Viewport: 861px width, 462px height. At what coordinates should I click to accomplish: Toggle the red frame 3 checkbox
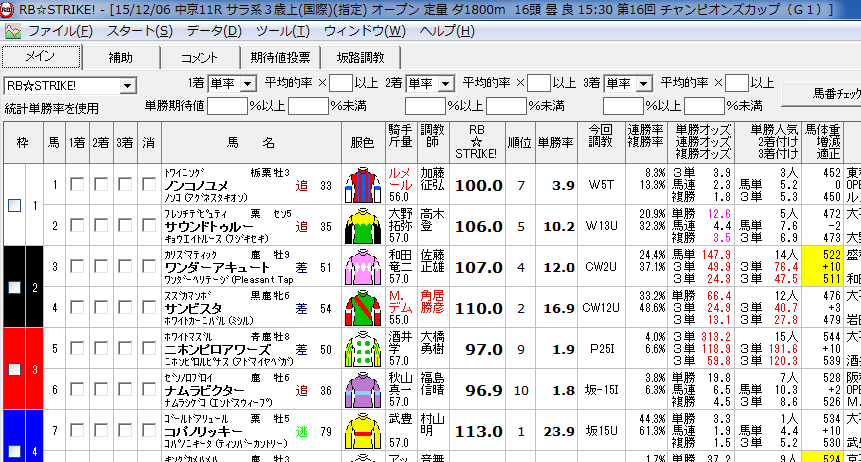(14, 369)
